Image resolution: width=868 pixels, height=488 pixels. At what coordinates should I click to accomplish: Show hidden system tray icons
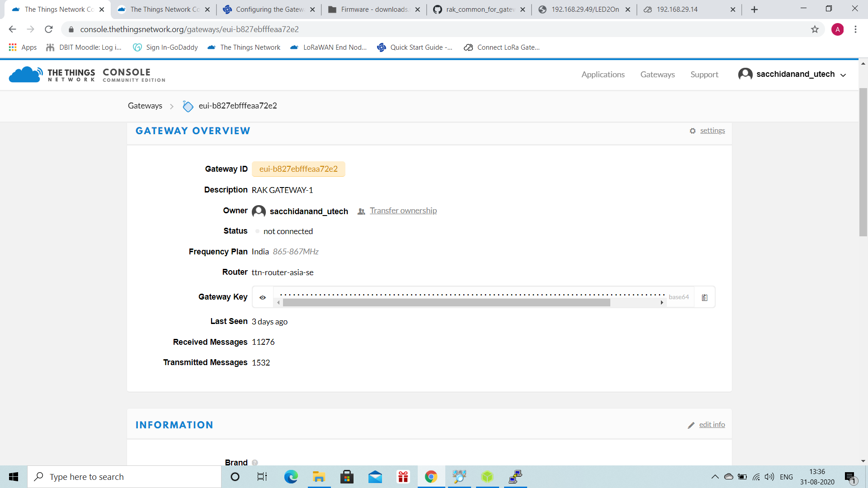(715, 477)
